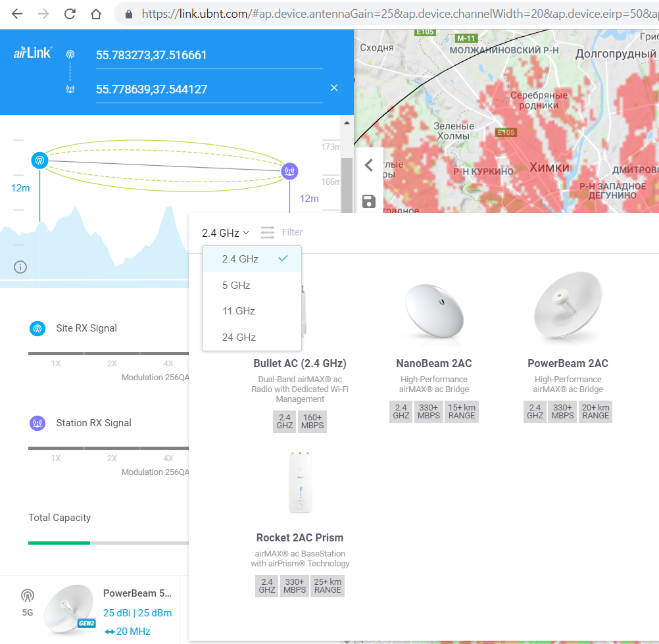This screenshot has width=659, height=644.
Task: Go back to the previous browser page
Action: pos(17,14)
